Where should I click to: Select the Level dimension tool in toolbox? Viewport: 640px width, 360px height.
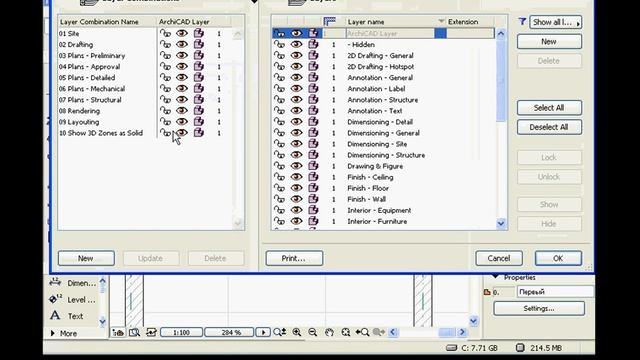click(73, 300)
